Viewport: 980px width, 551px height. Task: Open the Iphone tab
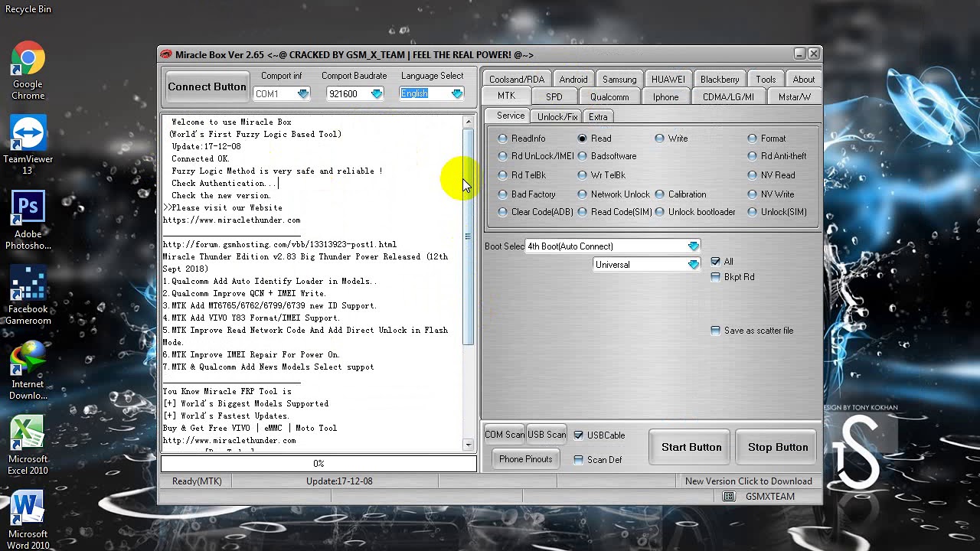[x=666, y=97]
